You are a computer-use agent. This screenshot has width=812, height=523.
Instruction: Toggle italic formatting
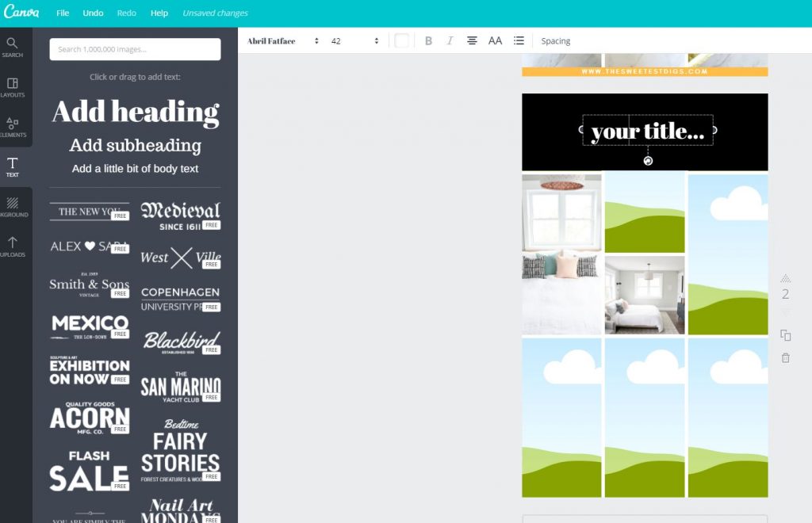(450, 40)
